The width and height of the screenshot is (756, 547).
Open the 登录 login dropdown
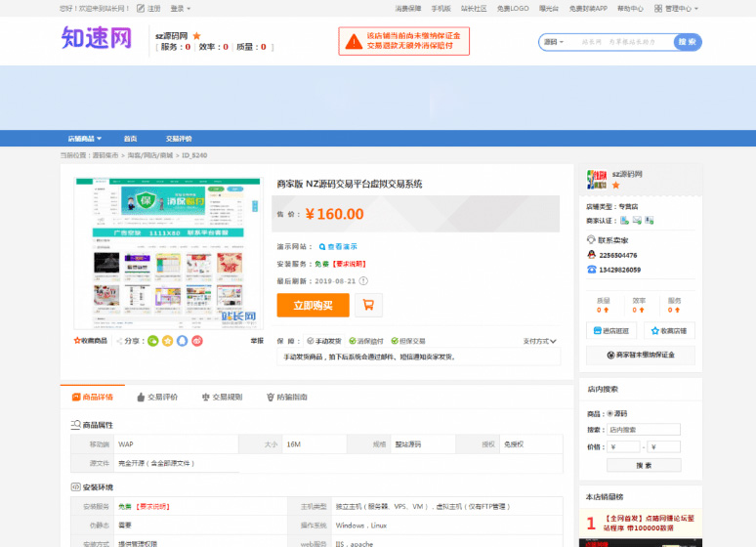[x=181, y=8]
